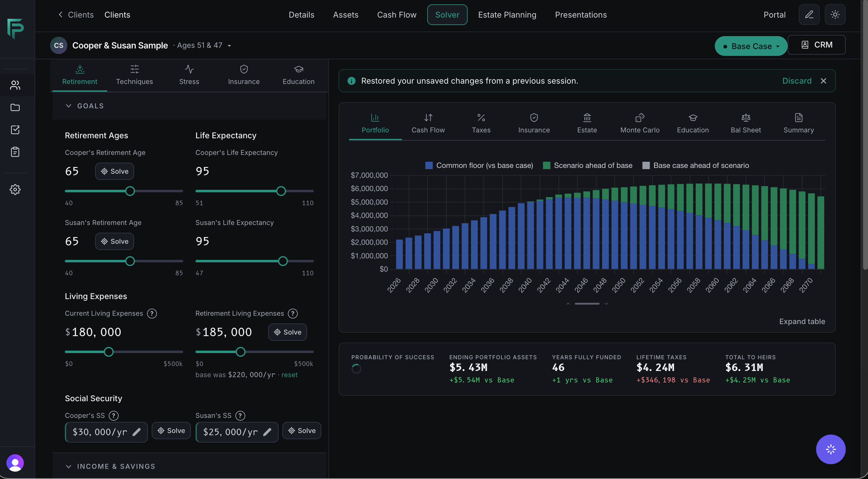Screen dimensions: 868x479
Task: Toggle Scenario ahead of base legend
Action: pyautogui.click(x=587, y=165)
